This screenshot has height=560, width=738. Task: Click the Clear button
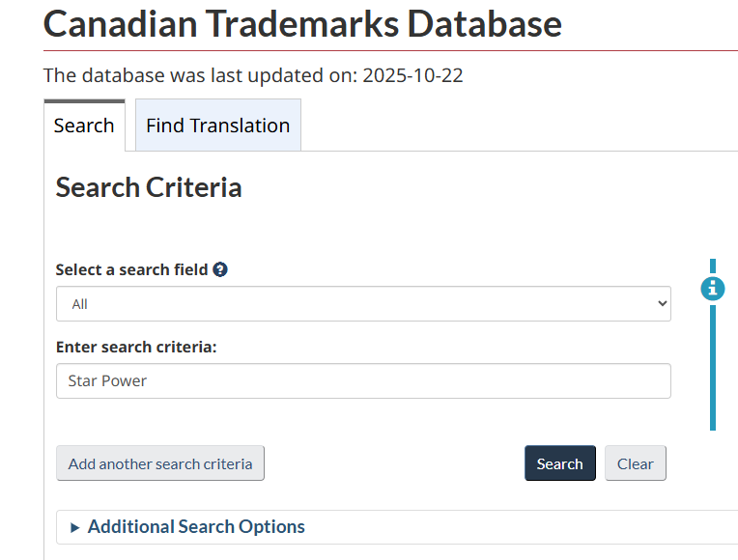[x=635, y=463]
